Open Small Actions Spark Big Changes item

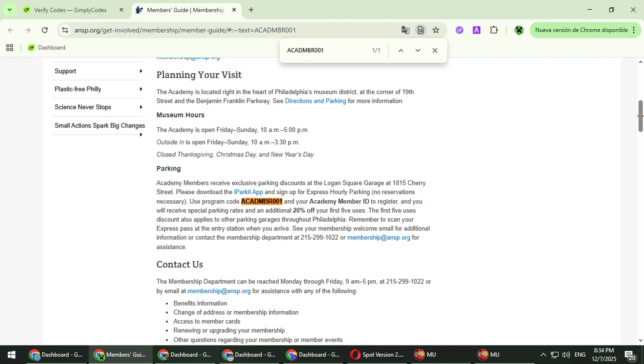(x=100, y=125)
